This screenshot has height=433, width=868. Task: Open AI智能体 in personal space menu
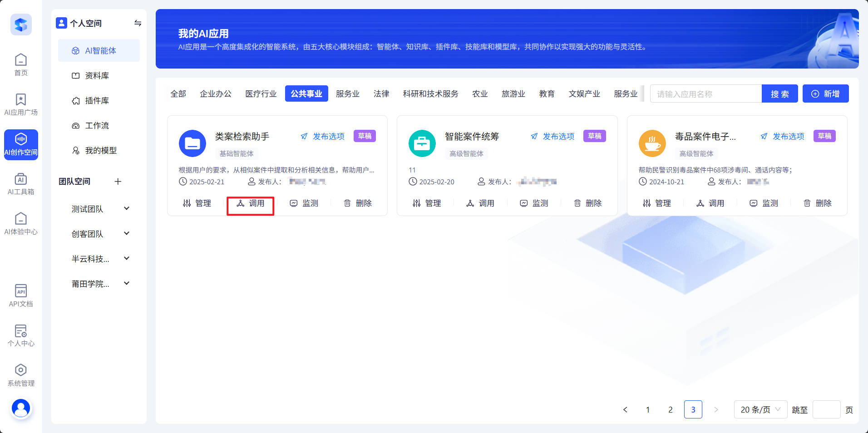coord(99,50)
